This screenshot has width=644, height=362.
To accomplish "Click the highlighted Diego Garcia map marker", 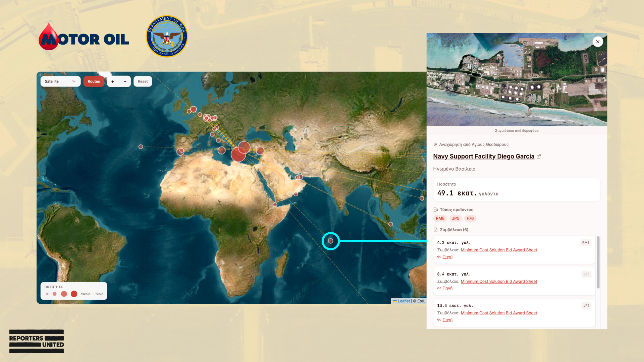I will (331, 241).
